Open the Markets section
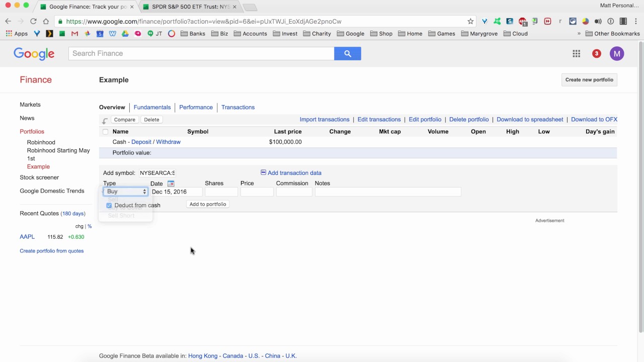The width and height of the screenshot is (644, 362). (30, 105)
